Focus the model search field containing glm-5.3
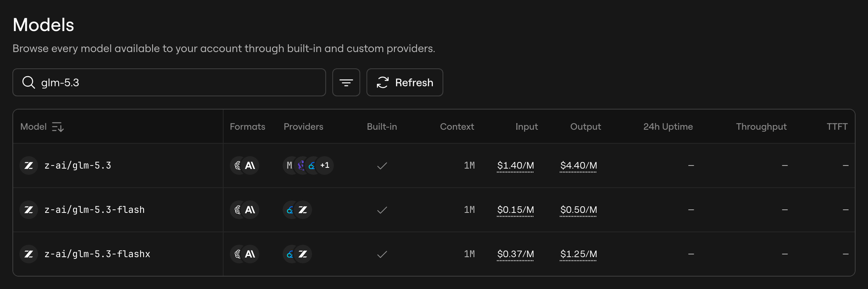The image size is (868, 289). click(x=169, y=82)
